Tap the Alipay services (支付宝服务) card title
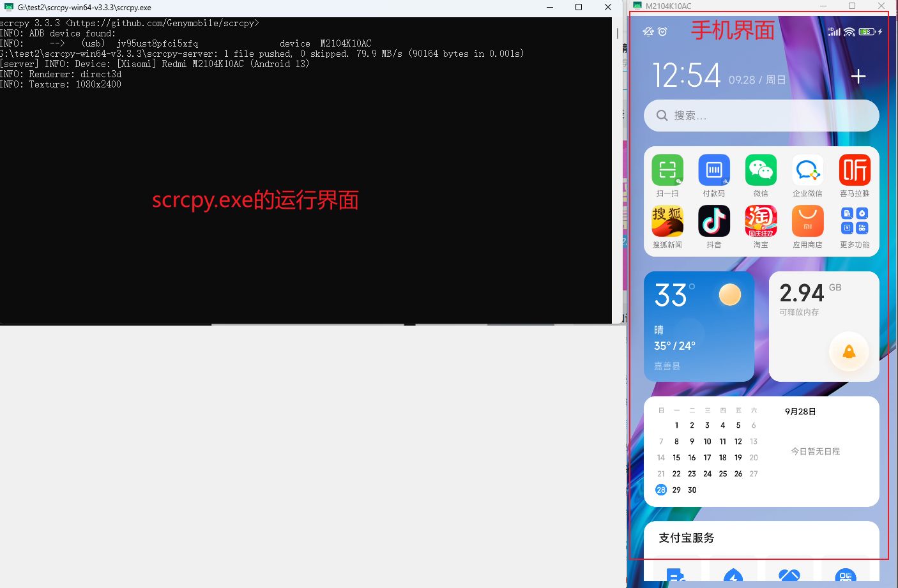This screenshot has height=588, width=898. click(687, 538)
